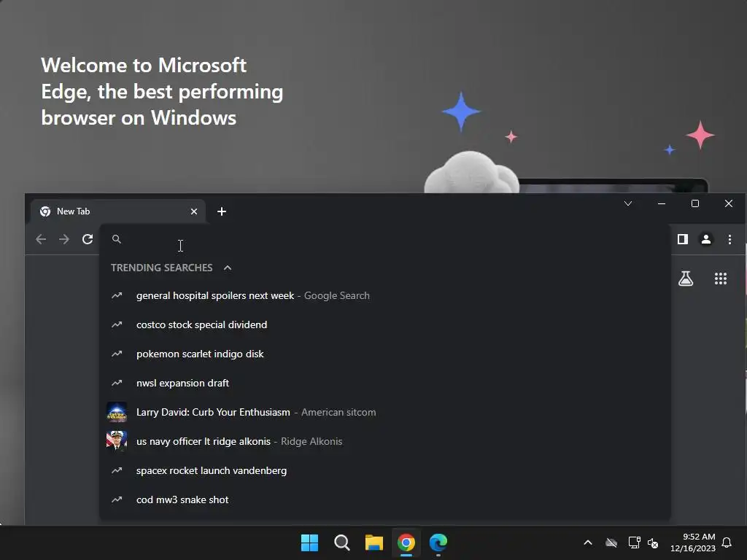Open Chrome's side panel

coord(683,239)
